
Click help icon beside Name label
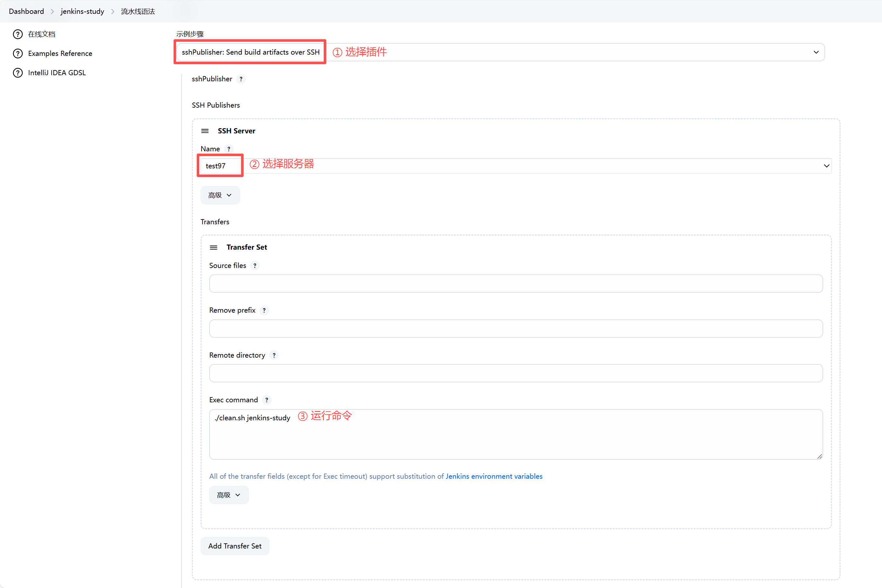pos(229,149)
